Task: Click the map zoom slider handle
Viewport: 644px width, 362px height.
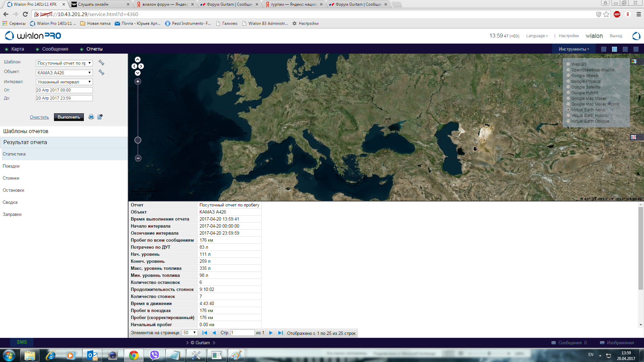Action: (x=138, y=140)
